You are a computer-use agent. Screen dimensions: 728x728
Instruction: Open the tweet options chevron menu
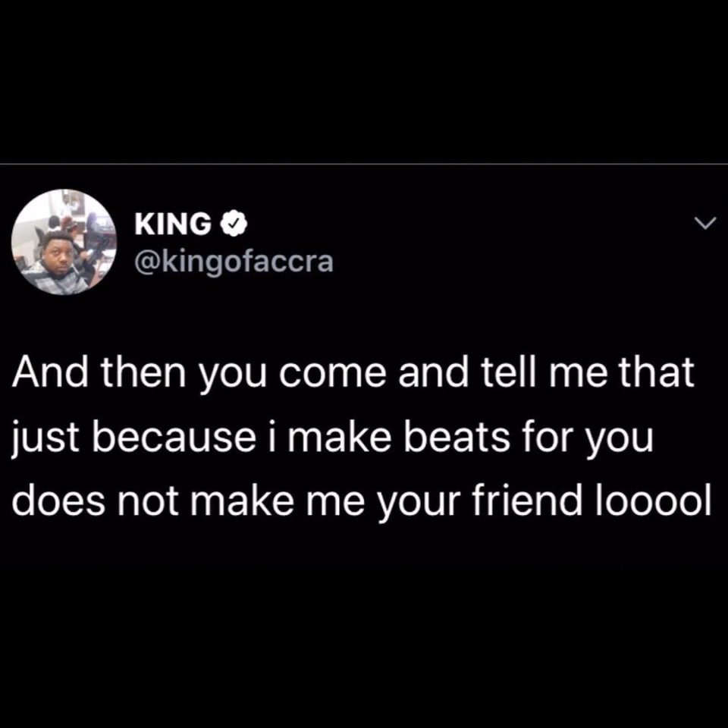tap(704, 224)
